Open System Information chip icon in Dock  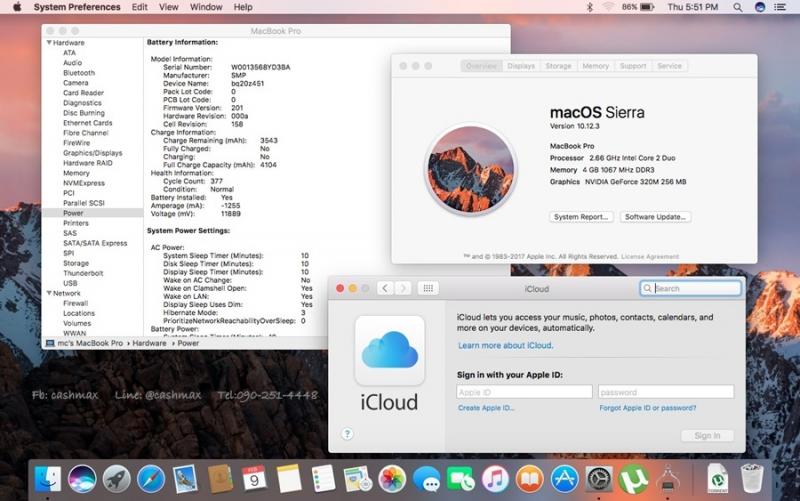(668, 479)
